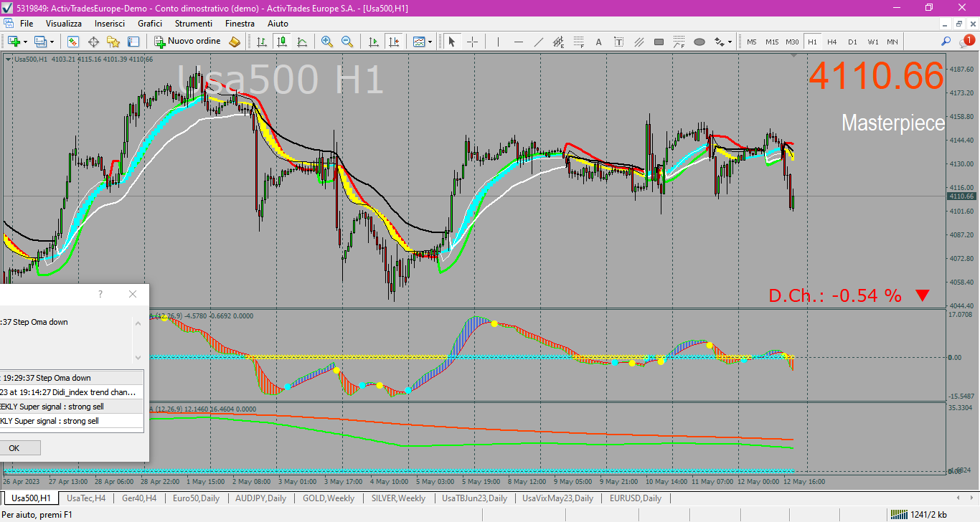Switch chart to bar chart mode

(x=261, y=42)
